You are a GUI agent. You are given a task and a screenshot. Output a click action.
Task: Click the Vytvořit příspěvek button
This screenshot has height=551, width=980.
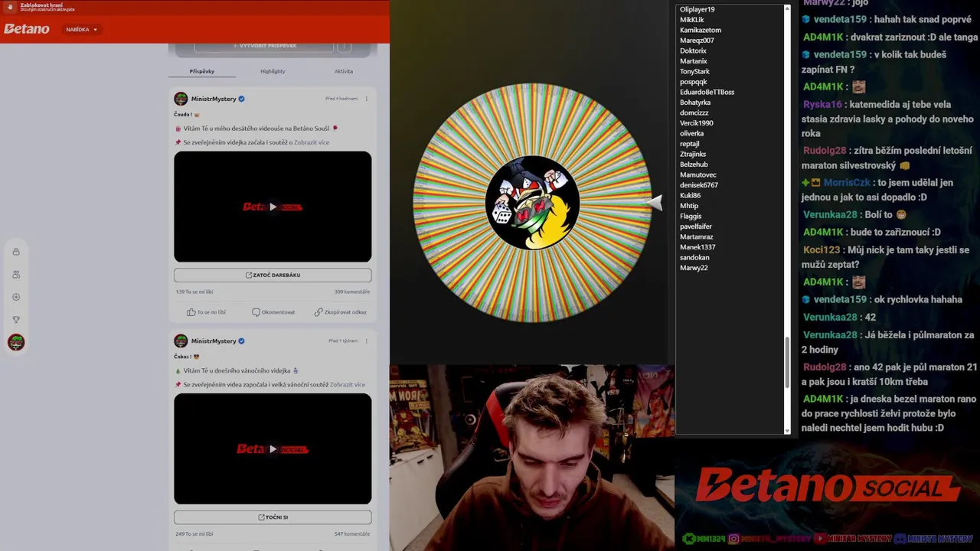[x=264, y=46]
